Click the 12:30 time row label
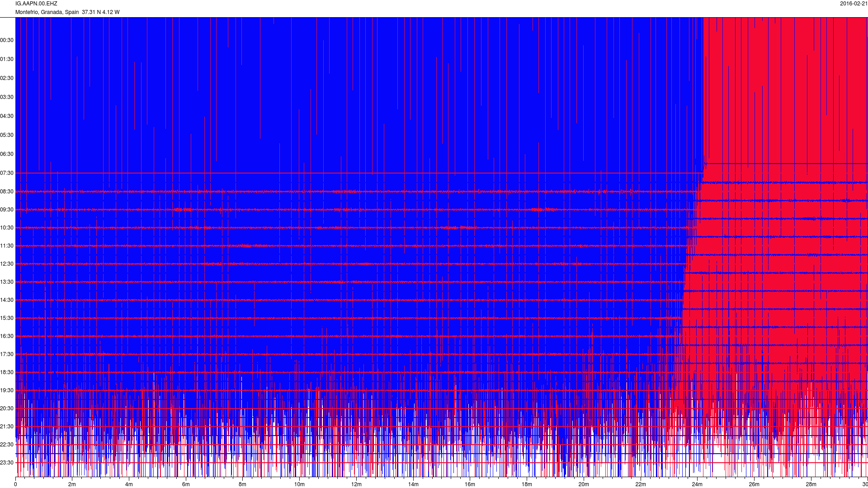The height and width of the screenshot is (488, 868). pyautogui.click(x=7, y=264)
